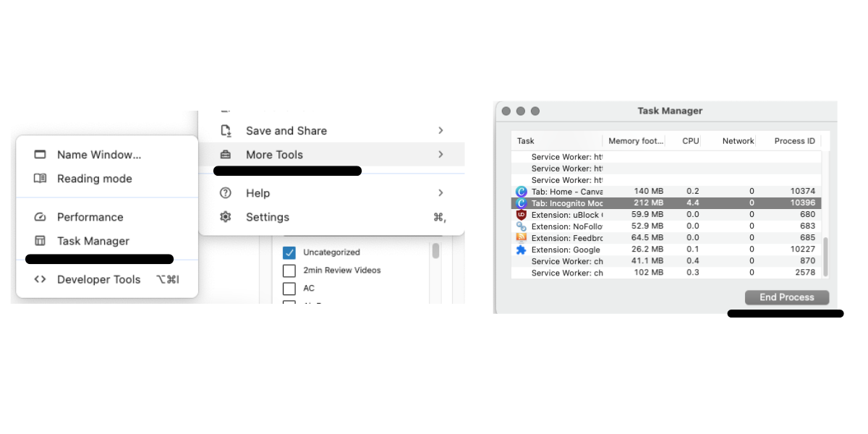Click the Save and Share download icon
868x434 pixels.
(225, 130)
